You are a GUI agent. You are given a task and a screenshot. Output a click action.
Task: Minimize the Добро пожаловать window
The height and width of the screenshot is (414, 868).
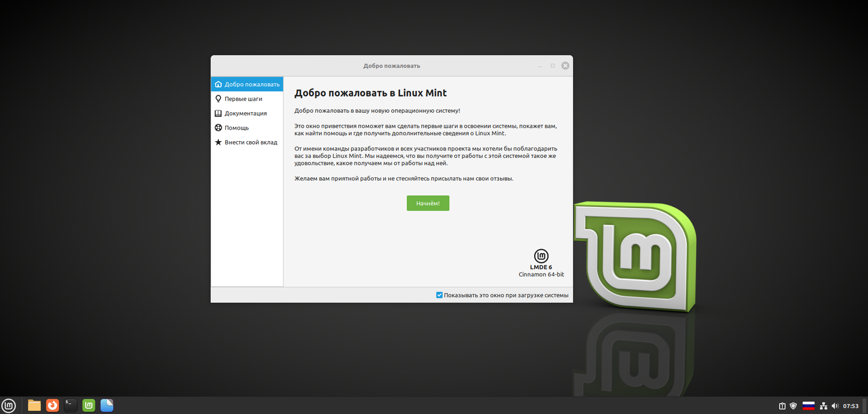tap(540, 66)
